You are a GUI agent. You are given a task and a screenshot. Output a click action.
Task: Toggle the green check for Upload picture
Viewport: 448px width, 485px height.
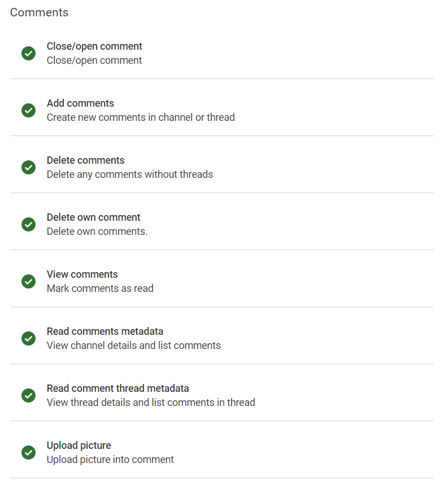28,453
